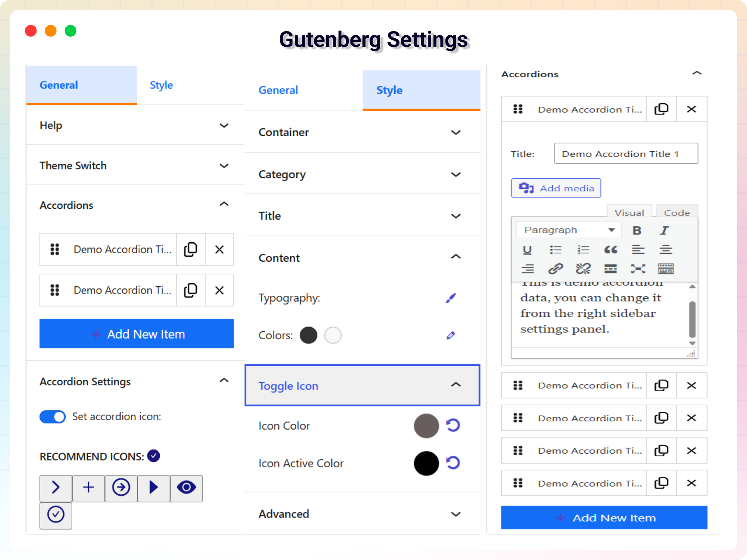Edit Typography with the brush icon
The height and width of the screenshot is (560, 747).
451,298
